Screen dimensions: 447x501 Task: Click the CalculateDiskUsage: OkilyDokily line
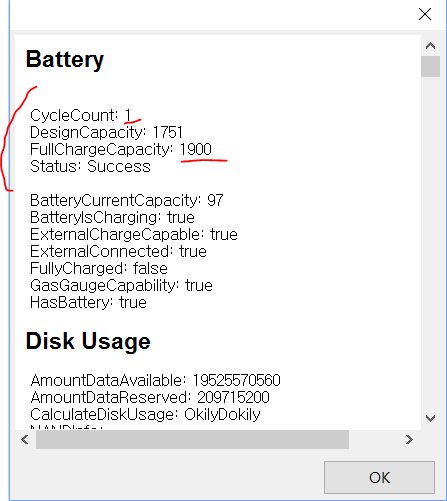pyautogui.click(x=145, y=414)
